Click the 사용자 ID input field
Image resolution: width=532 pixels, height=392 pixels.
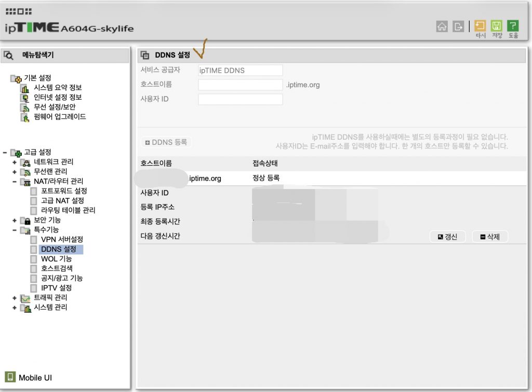point(240,99)
